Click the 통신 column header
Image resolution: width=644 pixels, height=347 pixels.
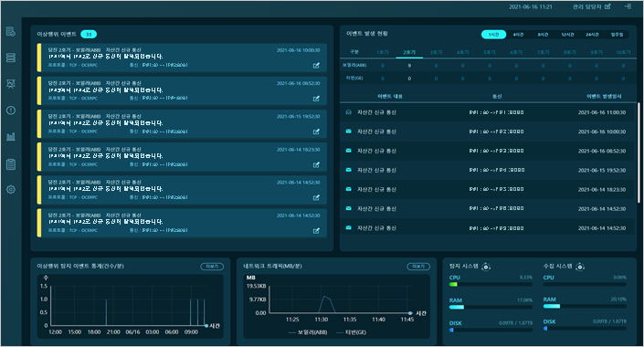497,96
